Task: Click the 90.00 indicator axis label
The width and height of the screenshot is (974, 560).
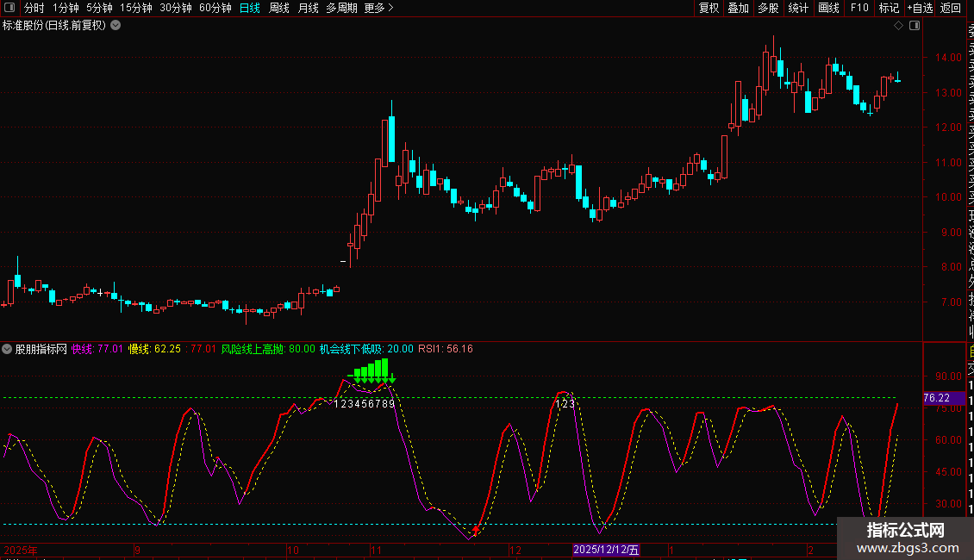Action: (948, 376)
